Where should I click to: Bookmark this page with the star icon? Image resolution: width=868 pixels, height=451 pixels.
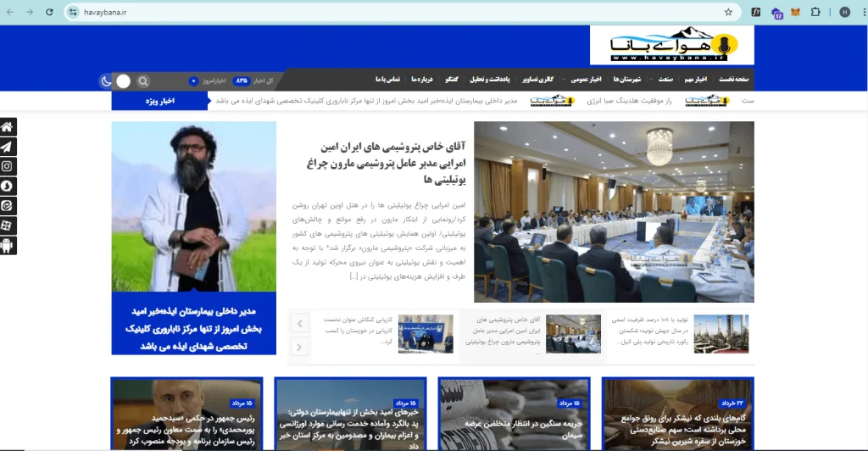tap(728, 12)
